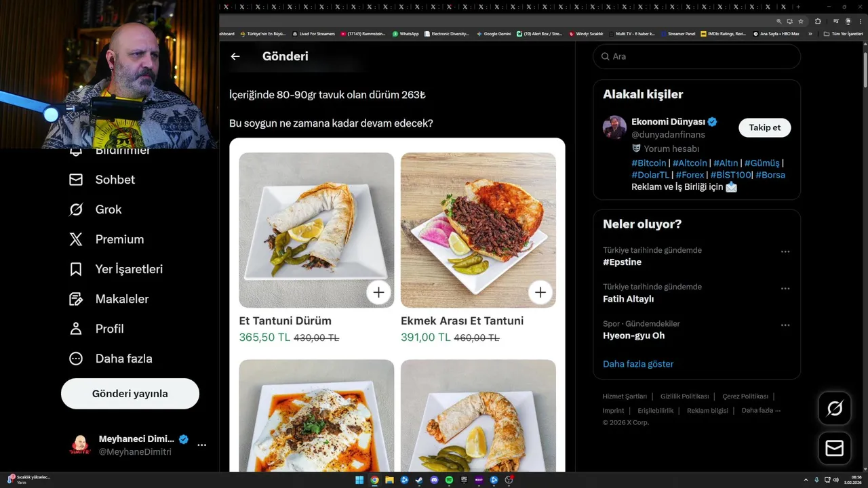Open Livad For Streamers bookmark
The height and width of the screenshot is (488, 868).
click(x=313, y=33)
